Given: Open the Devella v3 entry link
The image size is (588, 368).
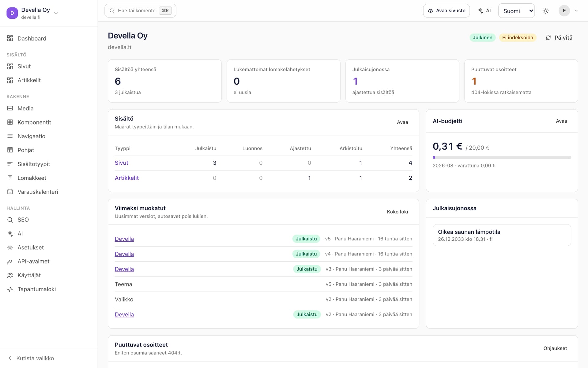Looking at the screenshot, I should tap(124, 269).
